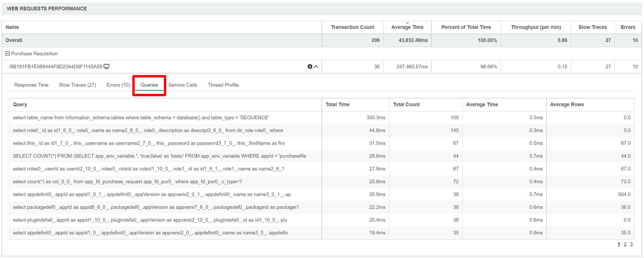Viewport: 644px width, 258px height.
Task: Collapse transaction details with the up chevron
Action: 316,67
